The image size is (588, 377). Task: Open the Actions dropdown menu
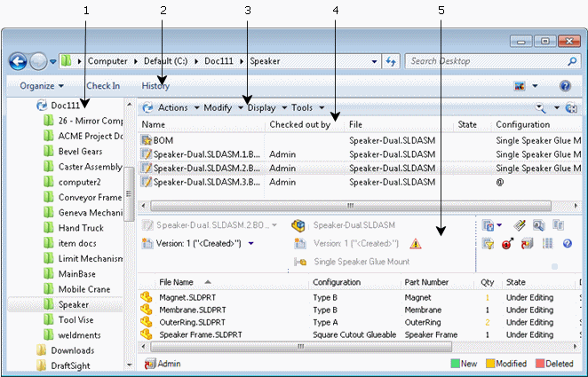point(169,107)
